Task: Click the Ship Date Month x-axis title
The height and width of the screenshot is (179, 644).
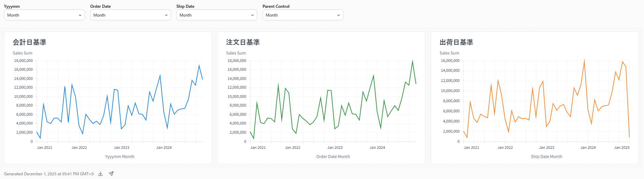Action: tap(547, 157)
